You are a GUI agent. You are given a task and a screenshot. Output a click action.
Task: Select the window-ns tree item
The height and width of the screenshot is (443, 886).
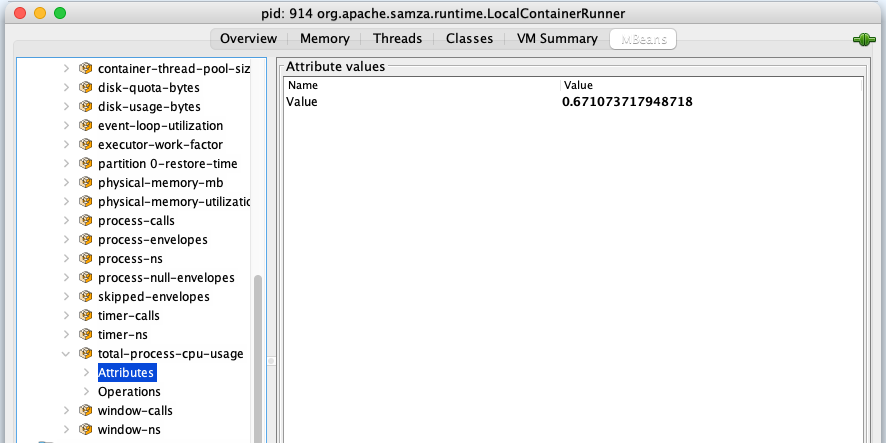coord(129,429)
